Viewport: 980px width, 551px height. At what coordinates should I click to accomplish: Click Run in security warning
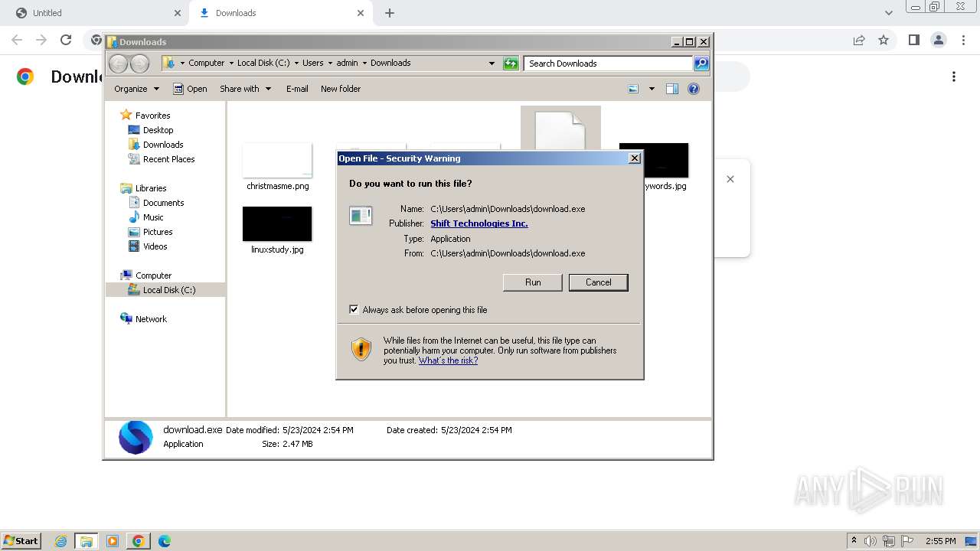(x=533, y=282)
